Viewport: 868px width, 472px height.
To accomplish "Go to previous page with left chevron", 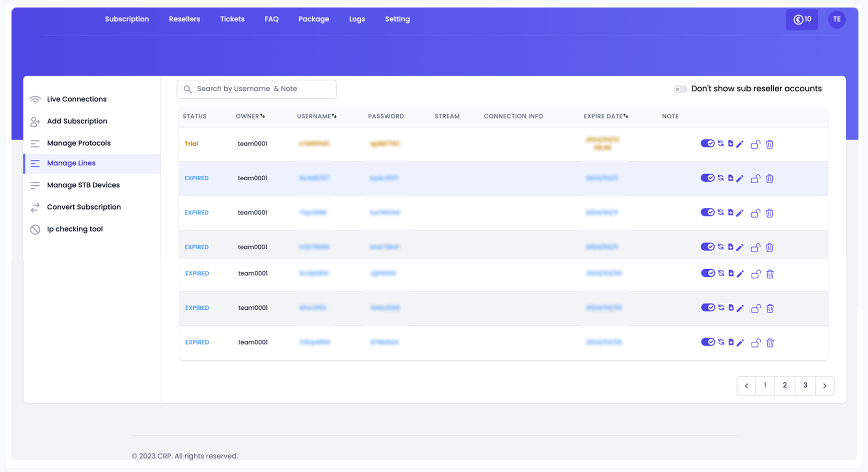I will pyautogui.click(x=747, y=386).
